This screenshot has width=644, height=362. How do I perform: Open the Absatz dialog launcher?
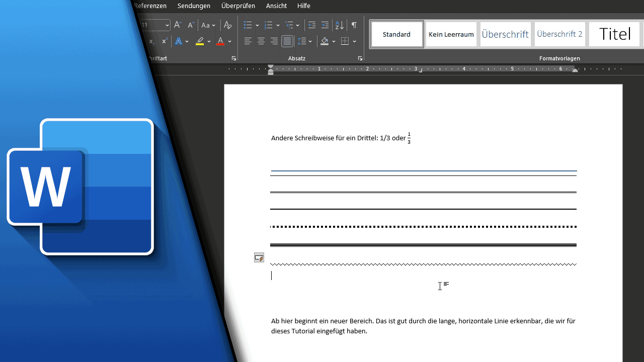[360, 59]
